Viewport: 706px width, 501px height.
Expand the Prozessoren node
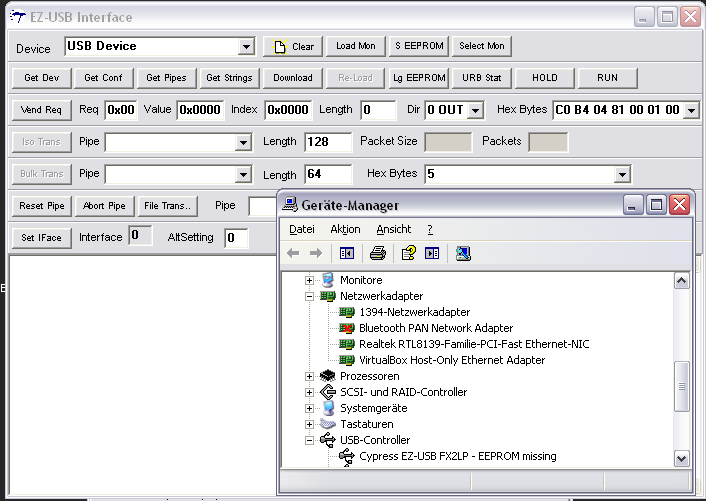pos(309,376)
